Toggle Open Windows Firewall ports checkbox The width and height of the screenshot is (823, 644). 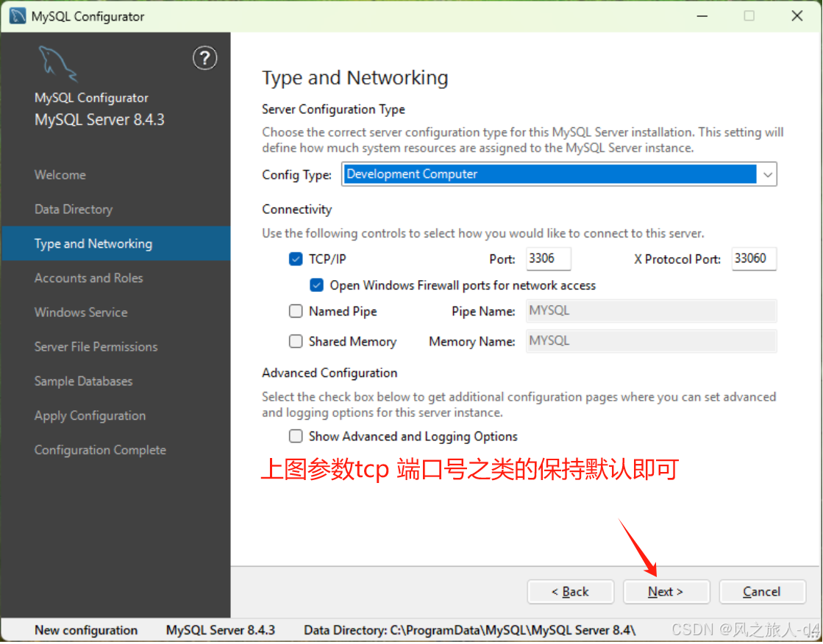316,285
